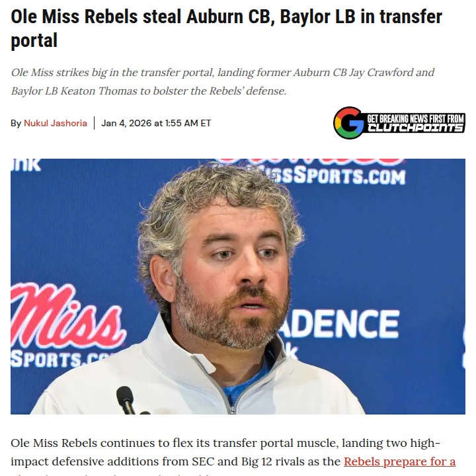Viewport: 476px width, 476px height.
Task: Click the ClutchPoints wordmark in the banner
Action: coord(415,128)
